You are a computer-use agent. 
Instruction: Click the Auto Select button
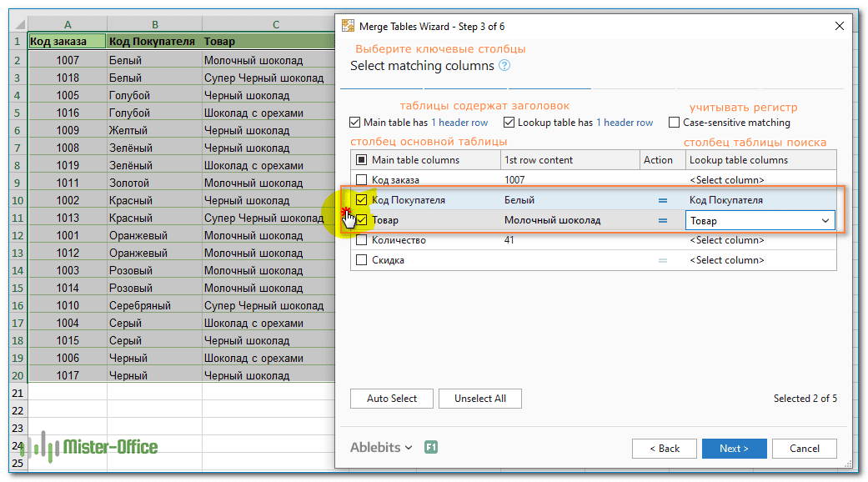coord(391,399)
